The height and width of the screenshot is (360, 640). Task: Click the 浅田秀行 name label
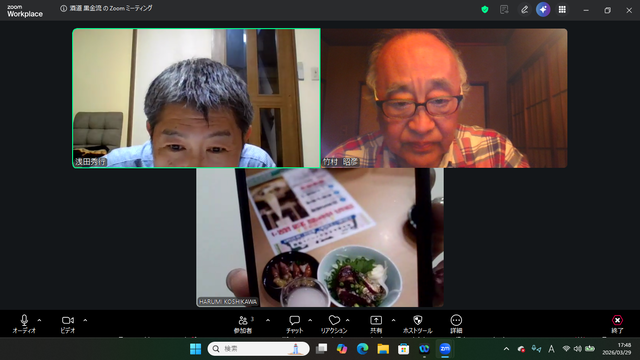[90, 162]
